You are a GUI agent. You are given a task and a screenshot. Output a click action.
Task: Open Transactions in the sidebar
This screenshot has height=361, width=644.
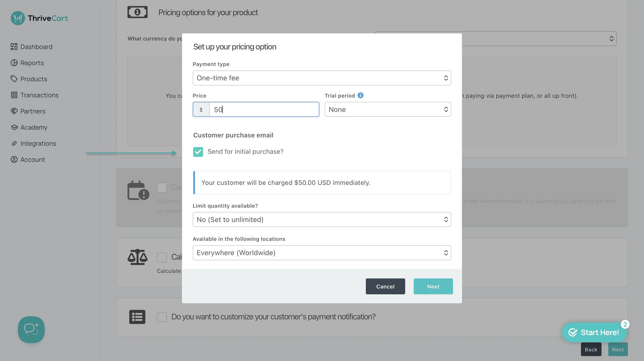pos(34,95)
